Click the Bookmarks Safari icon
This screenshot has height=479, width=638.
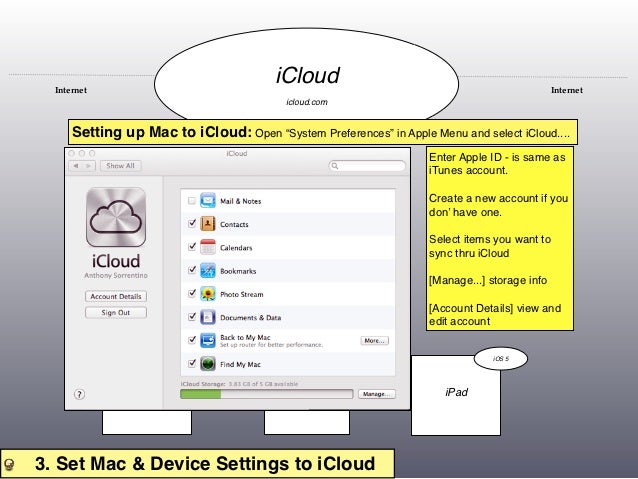pos(208,271)
